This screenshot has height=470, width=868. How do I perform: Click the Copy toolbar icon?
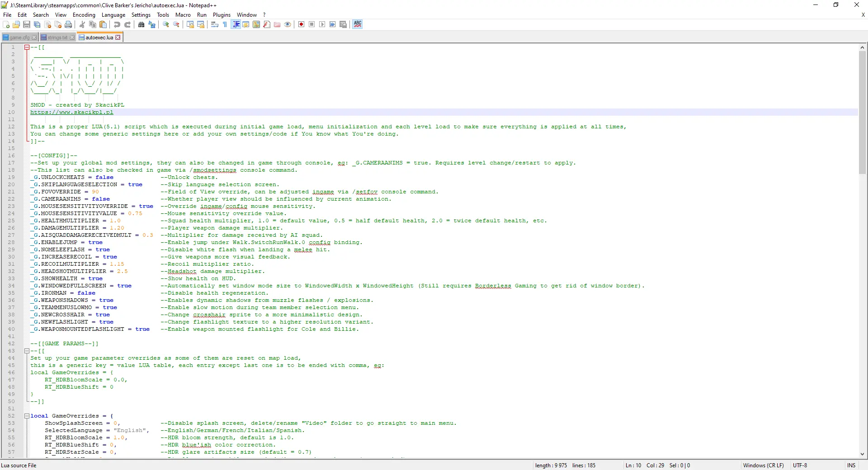click(x=93, y=24)
